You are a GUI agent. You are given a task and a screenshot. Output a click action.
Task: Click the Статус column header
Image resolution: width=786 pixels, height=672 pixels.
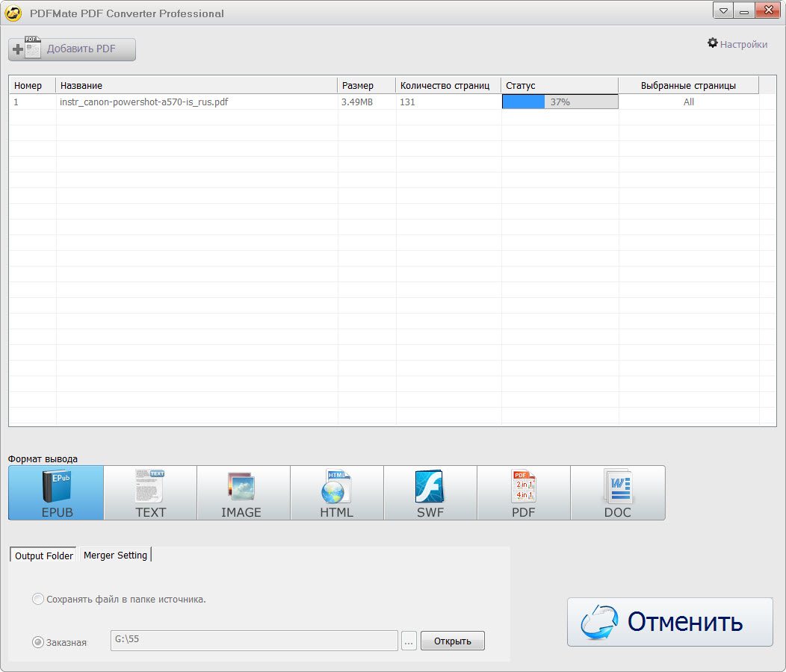[x=560, y=85]
